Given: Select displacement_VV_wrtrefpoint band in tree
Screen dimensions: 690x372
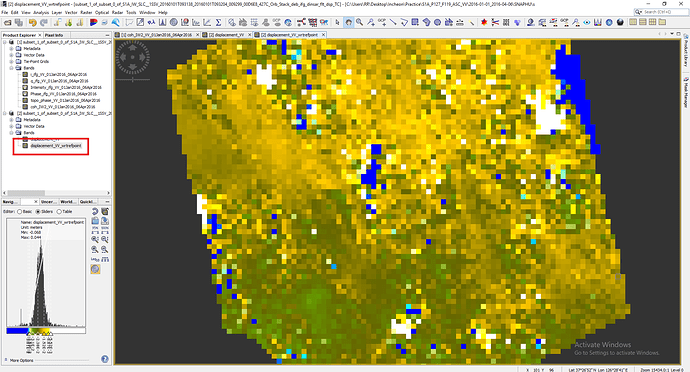Looking at the screenshot, I should pyautogui.click(x=55, y=146).
